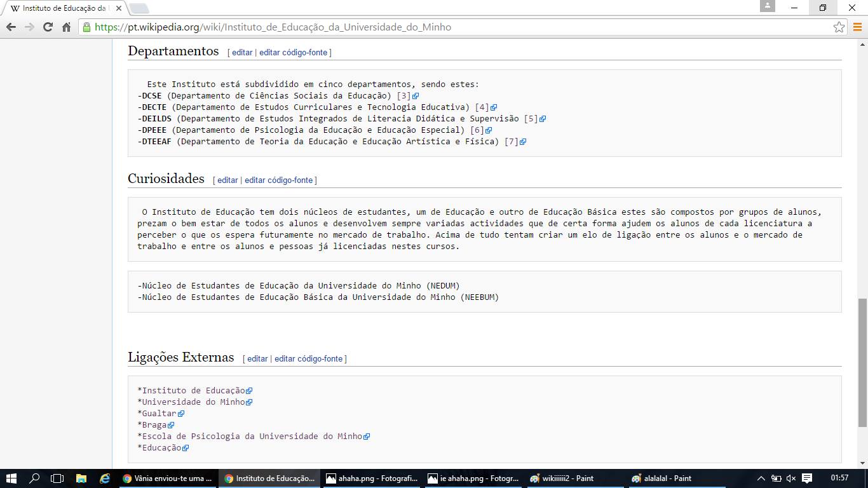Viewport: 868px width, 488px height.
Task: Reload the Wikipedia page
Action: pos(48,27)
